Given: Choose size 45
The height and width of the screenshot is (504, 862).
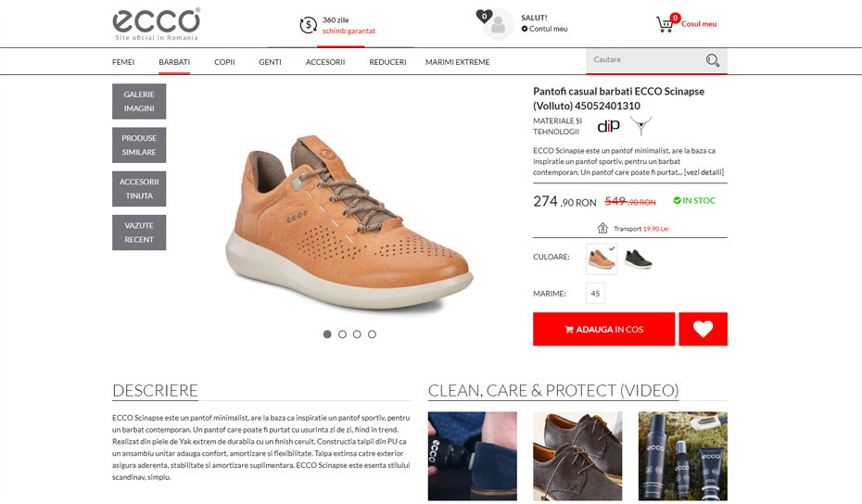Looking at the screenshot, I should point(595,294).
